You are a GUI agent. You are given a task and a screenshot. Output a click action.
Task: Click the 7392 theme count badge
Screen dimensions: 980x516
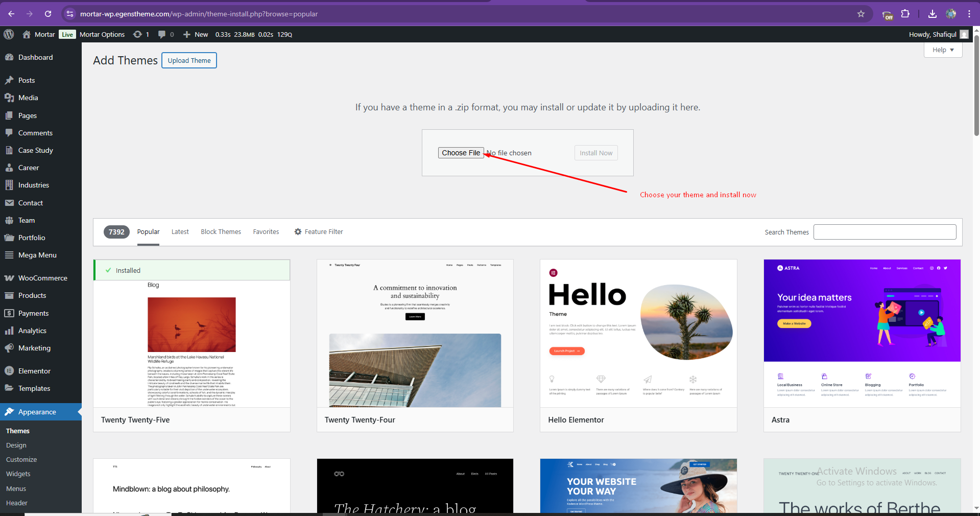[x=116, y=232]
